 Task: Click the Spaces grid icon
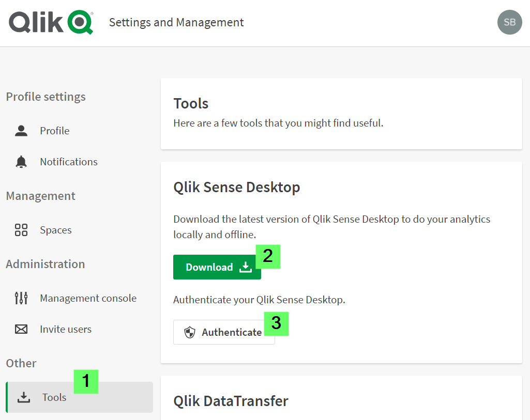pyautogui.click(x=21, y=230)
